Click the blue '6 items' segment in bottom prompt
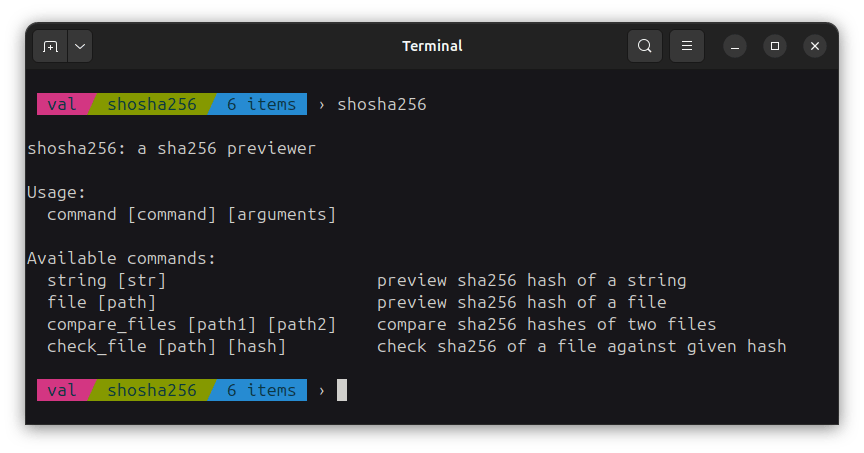Image resolution: width=864 pixels, height=453 pixels. [x=261, y=390]
